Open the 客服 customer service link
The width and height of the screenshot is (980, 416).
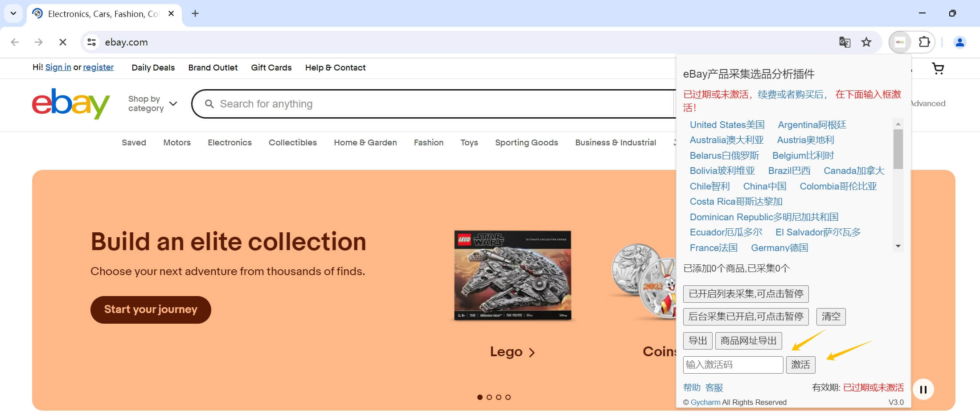tap(714, 388)
